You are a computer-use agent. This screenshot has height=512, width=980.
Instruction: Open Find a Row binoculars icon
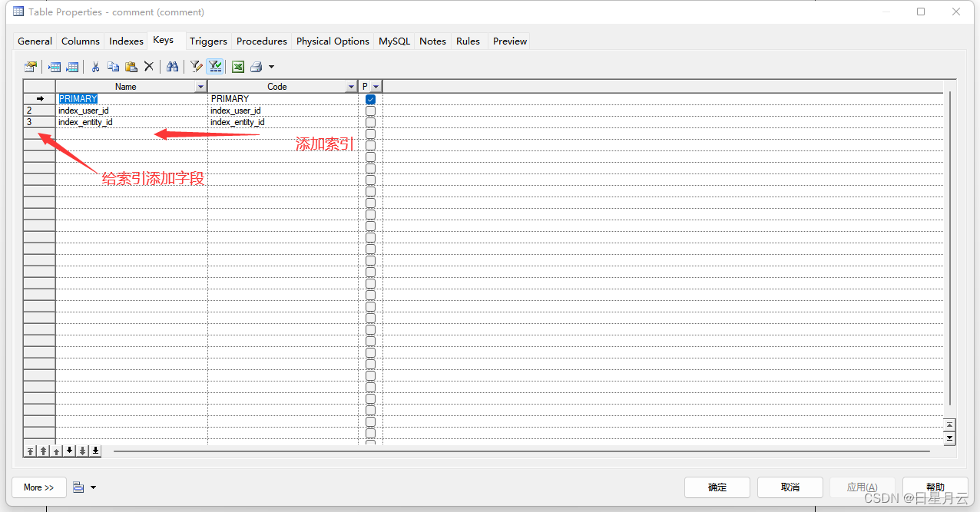point(173,67)
